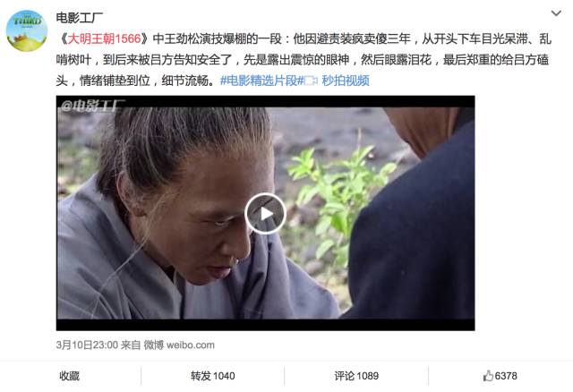
Task: Open the 评论 1089 comments tab
Action: point(356,376)
